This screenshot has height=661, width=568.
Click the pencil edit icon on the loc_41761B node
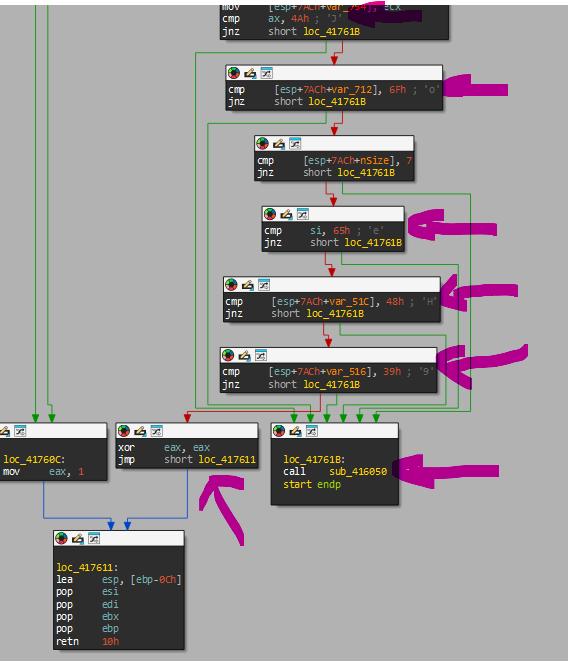[x=296, y=431]
